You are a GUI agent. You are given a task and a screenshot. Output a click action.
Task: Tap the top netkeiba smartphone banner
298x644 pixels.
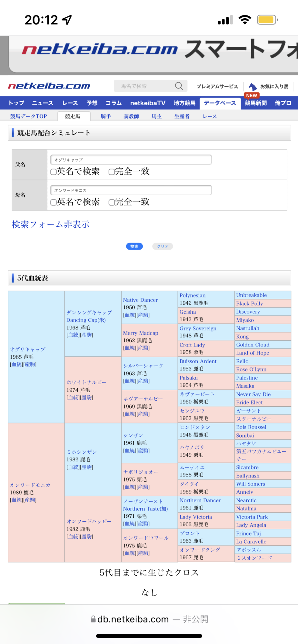(x=153, y=54)
